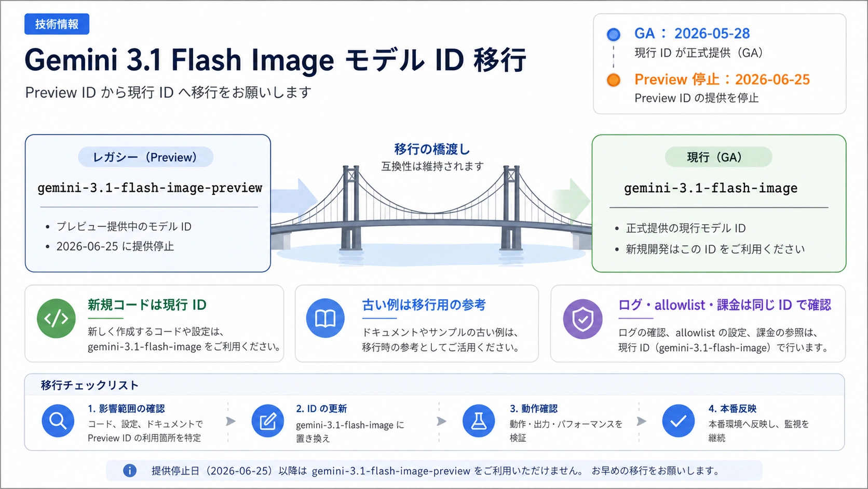Screen dimensions: 868x489
Task: Click the blue open book icon
Action: pos(325,318)
